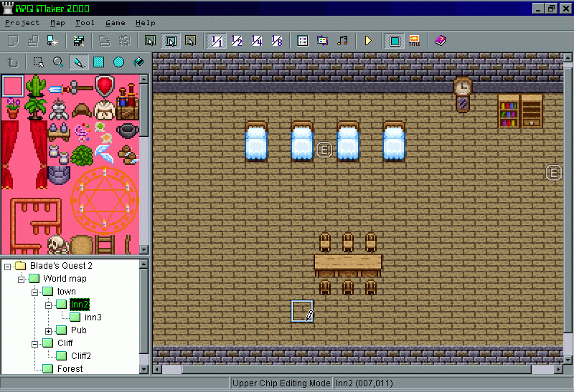Screen dimensions: 574x392
Task: Open the Game menu
Action: 116,23
